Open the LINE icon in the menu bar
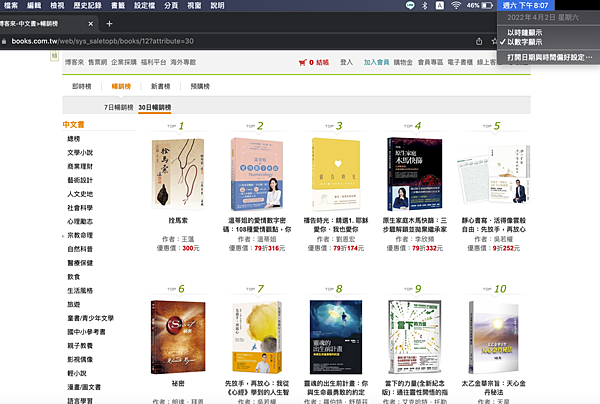The image size is (600, 404). 410,5
